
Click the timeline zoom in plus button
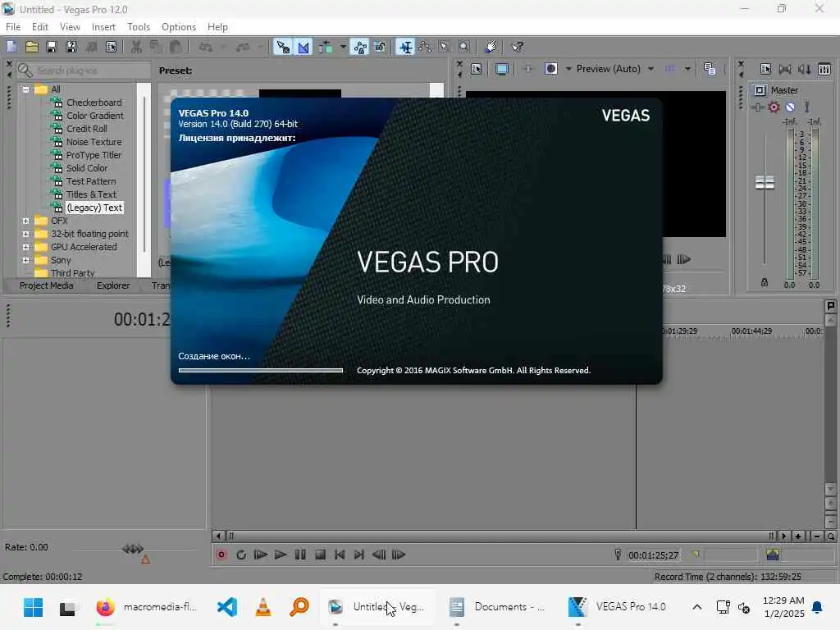pos(797,536)
